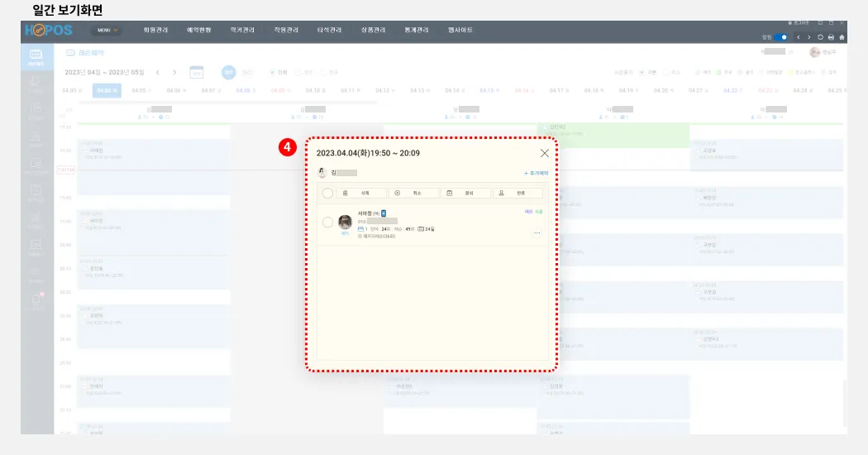This screenshot has height=455, width=868.
Task: Select the highlighted round day-view button
Action: (229, 73)
